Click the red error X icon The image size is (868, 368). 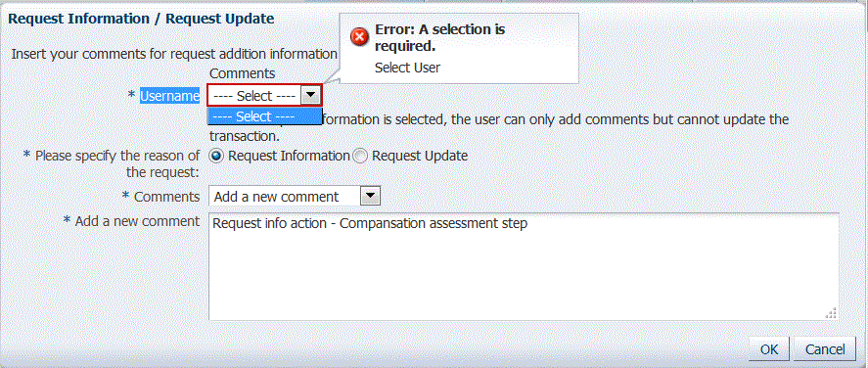coord(360,37)
